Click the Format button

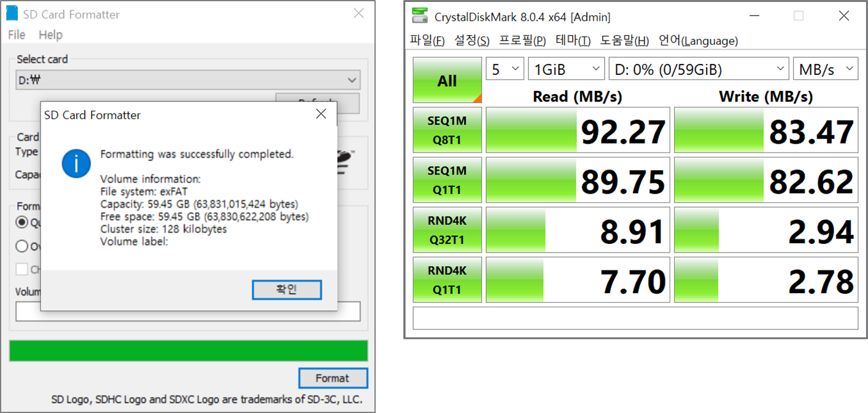coord(333,378)
